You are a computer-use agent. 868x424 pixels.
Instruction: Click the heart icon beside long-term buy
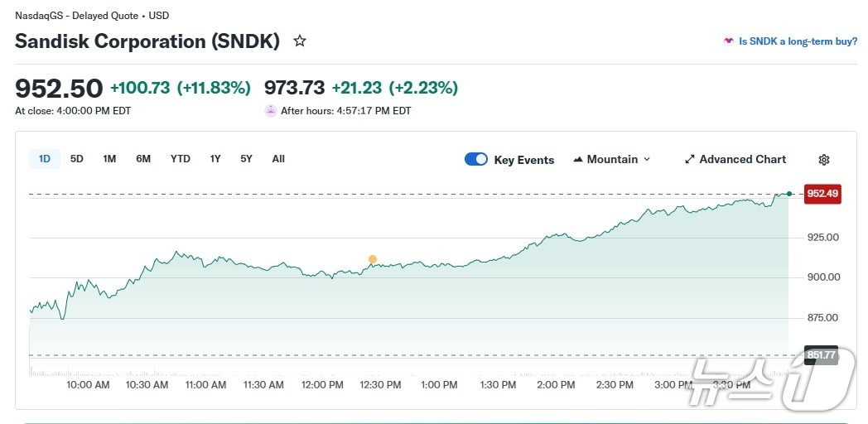coord(728,41)
